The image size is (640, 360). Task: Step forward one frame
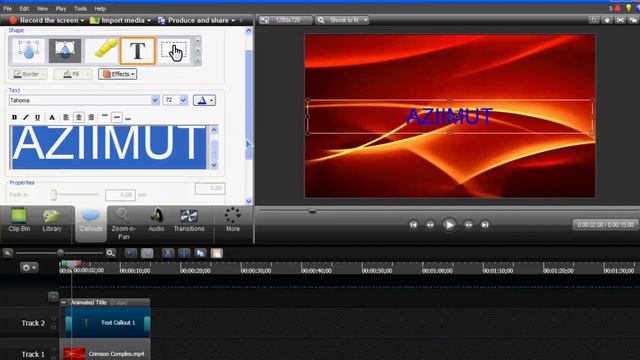(468, 224)
